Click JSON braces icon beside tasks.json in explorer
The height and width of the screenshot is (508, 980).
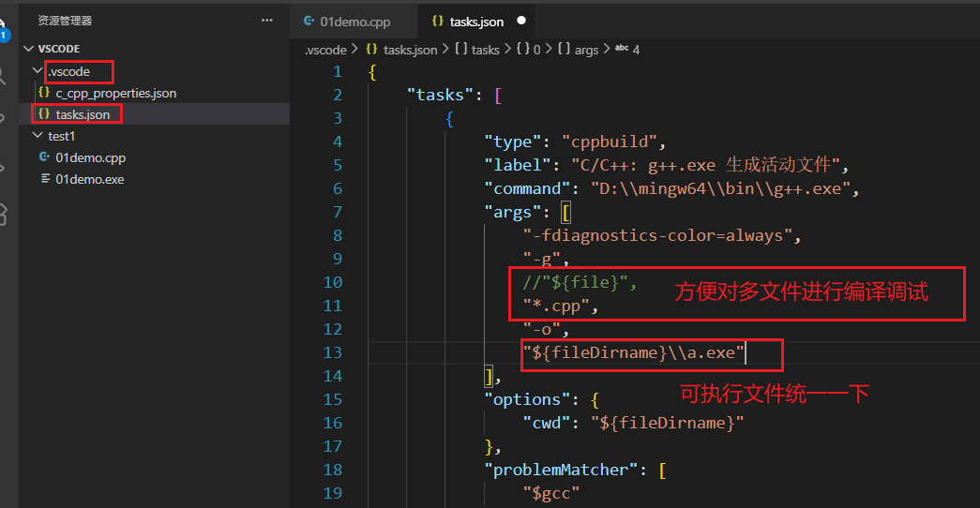(44, 113)
